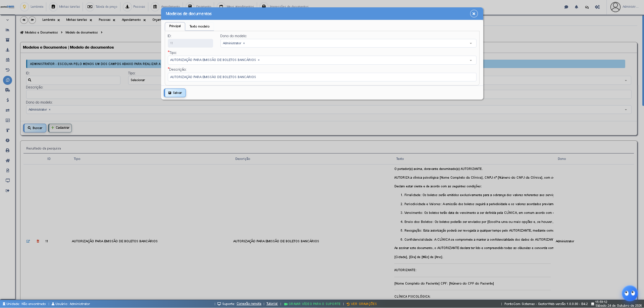Open the ambulance sidebar icon
This screenshot has height=308, width=644.
(7, 90)
